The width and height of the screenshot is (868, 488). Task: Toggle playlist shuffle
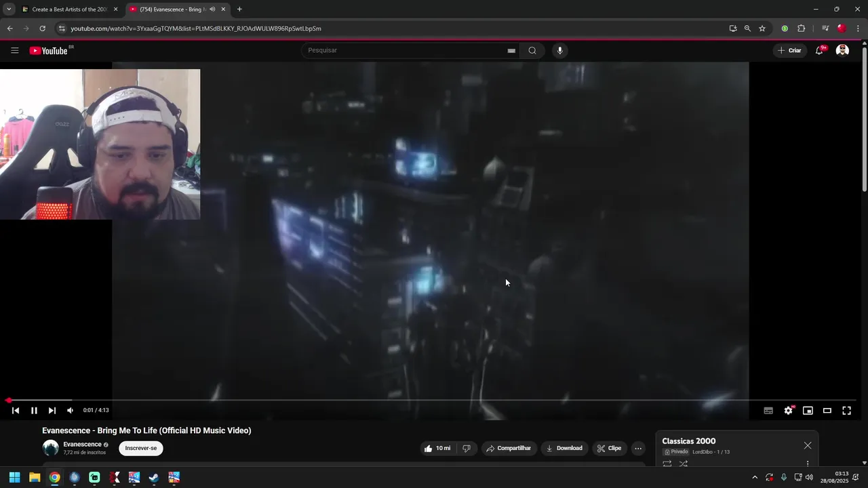point(684,464)
